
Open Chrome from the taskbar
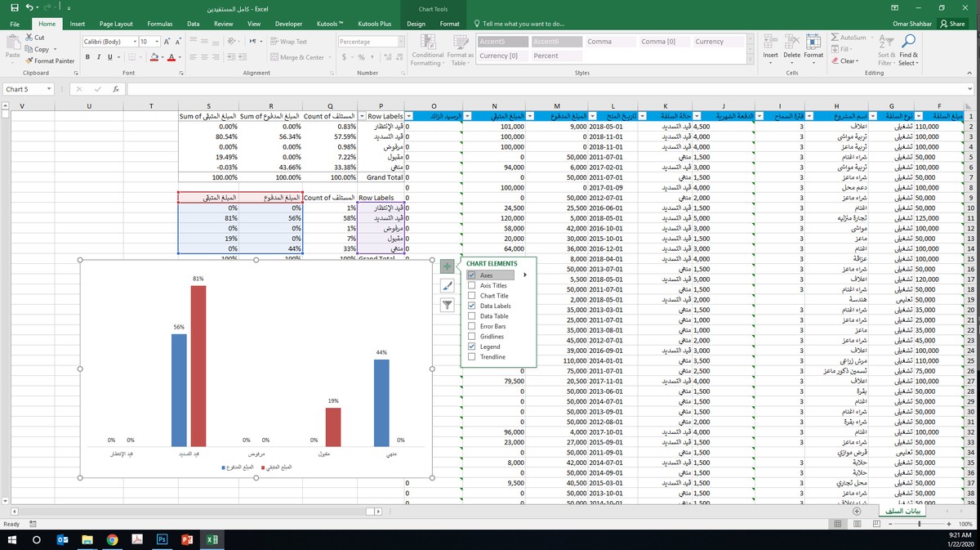pos(112,539)
